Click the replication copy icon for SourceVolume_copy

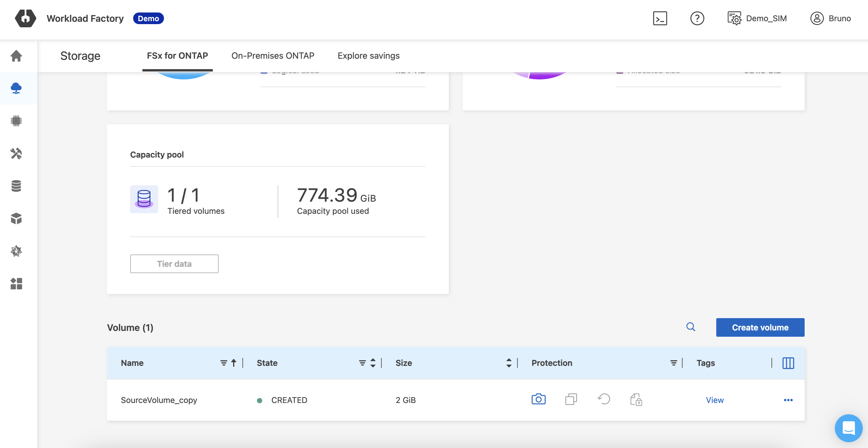coord(571,399)
